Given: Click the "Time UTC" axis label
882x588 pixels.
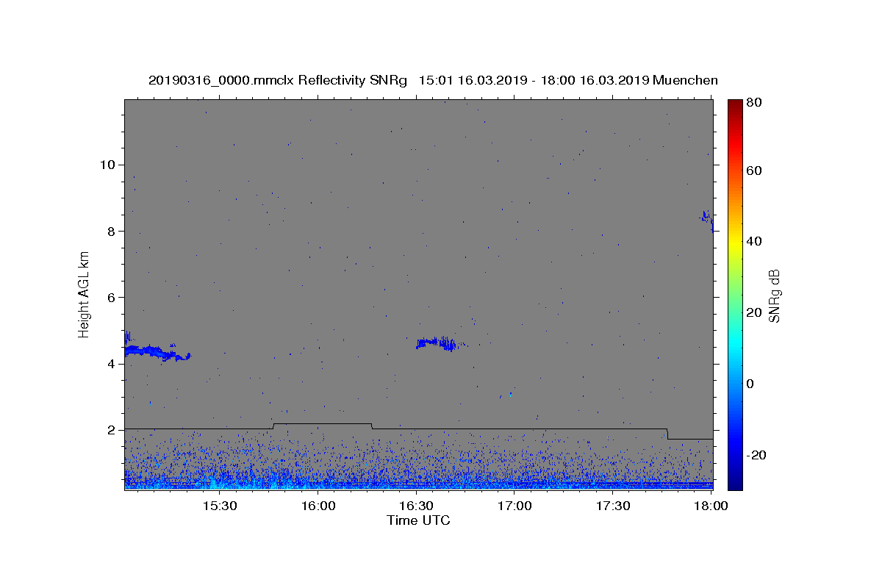Looking at the screenshot, I should pyautogui.click(x=418, y=520).
